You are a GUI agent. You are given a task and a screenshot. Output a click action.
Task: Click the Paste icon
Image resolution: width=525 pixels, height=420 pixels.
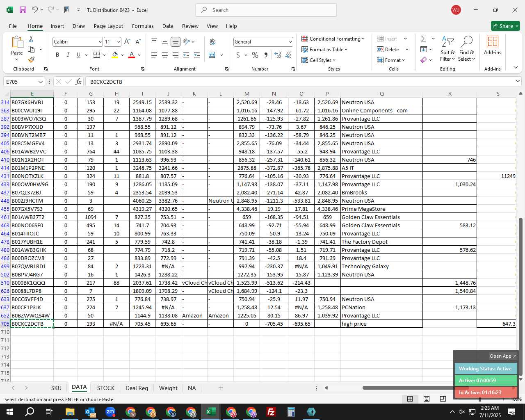pyautogui.click(x=17, y=42)
